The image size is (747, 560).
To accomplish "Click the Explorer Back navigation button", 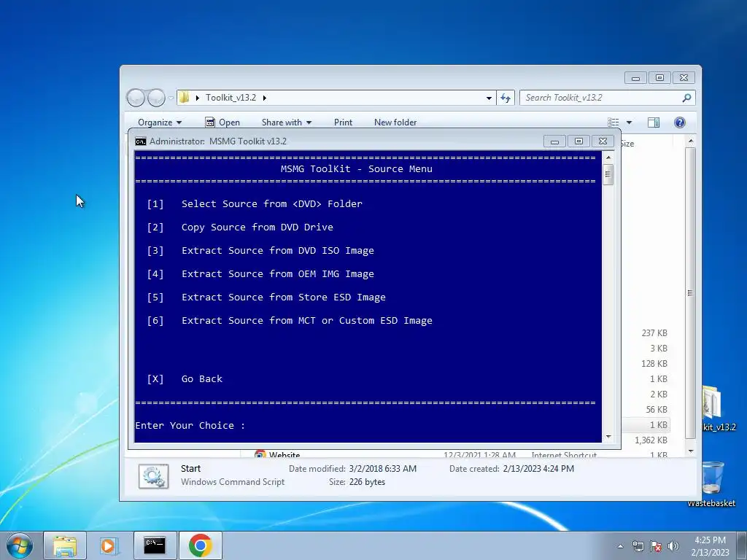I will coord(136,98).
